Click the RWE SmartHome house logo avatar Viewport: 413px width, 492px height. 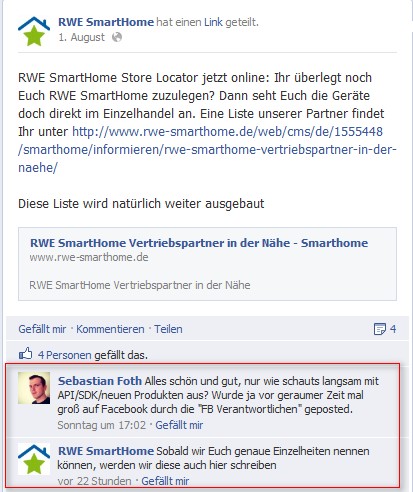[34, 31]
